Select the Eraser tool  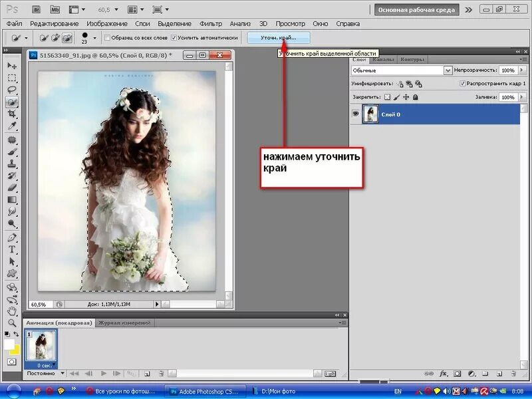(12, 188)
